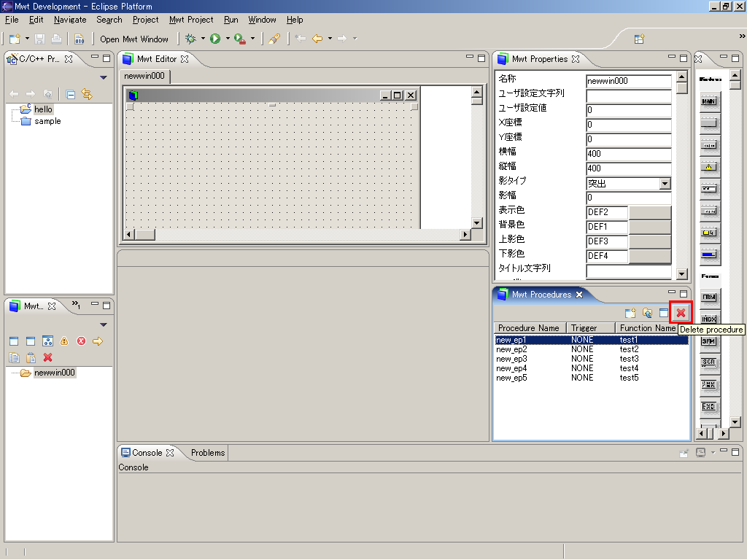The image size is (747, 560).
Task: Pick color using button beside DEF1
Action: [x=650, y=227]
